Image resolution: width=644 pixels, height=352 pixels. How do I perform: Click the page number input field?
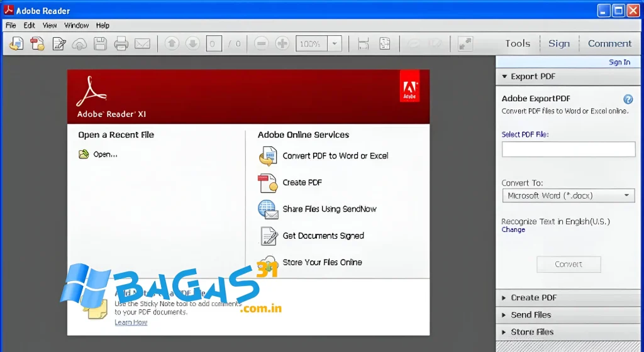pos(214,43)
